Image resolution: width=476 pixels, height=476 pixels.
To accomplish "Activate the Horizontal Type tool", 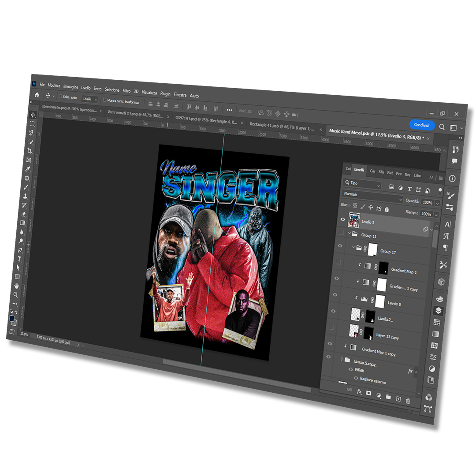I will [20, 259].
